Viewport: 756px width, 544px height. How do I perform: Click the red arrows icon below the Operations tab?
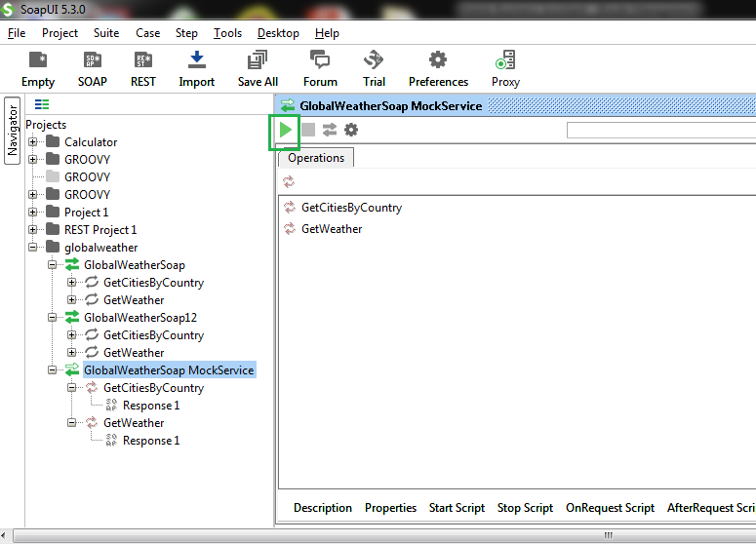point(289,181)
